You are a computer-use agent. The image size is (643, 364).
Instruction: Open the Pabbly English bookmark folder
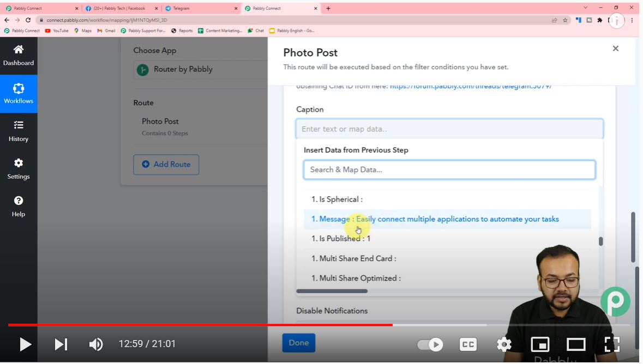pos(292,31)
